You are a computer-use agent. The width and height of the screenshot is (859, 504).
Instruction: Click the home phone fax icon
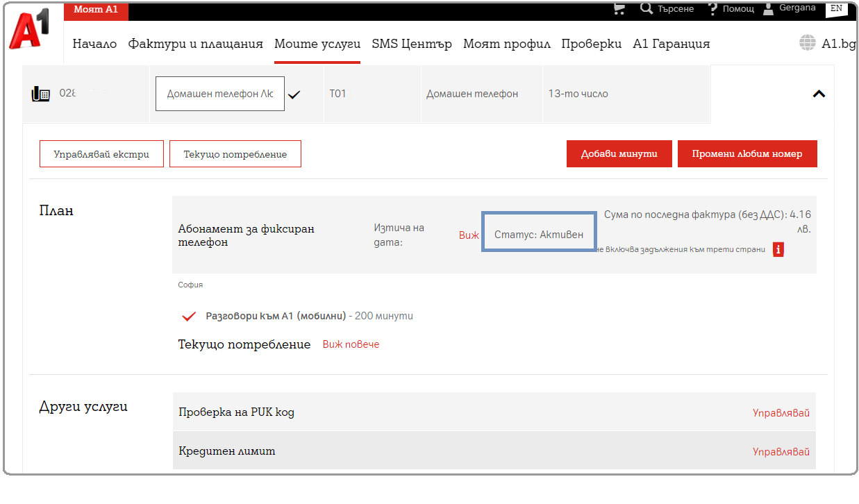41,94
